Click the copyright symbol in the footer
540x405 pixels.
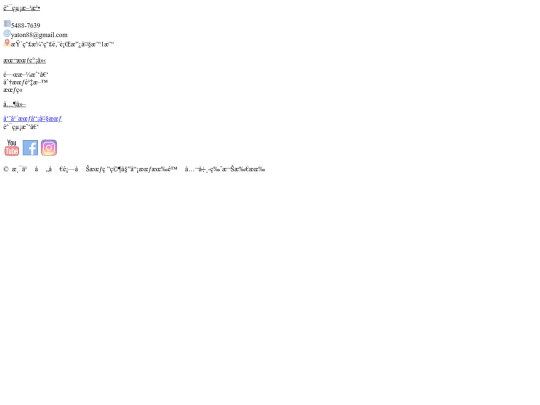point(6,169)
